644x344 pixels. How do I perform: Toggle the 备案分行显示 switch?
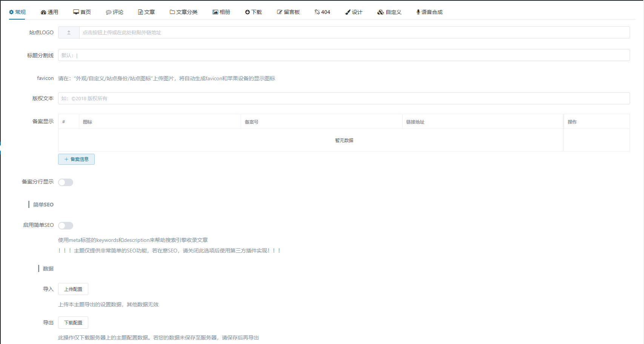click(x=66, y=182)
